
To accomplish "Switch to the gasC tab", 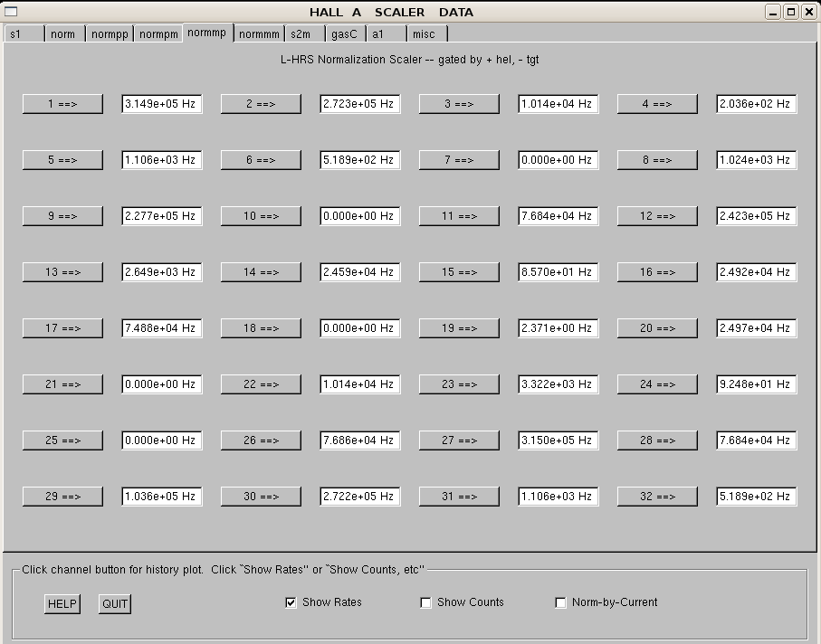I will point(346,34).
